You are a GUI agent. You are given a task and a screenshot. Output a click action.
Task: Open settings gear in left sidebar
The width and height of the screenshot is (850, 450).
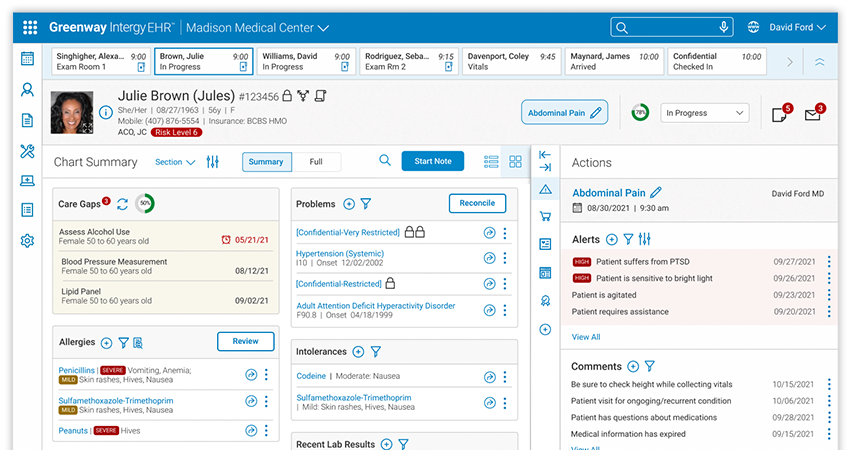28,241
